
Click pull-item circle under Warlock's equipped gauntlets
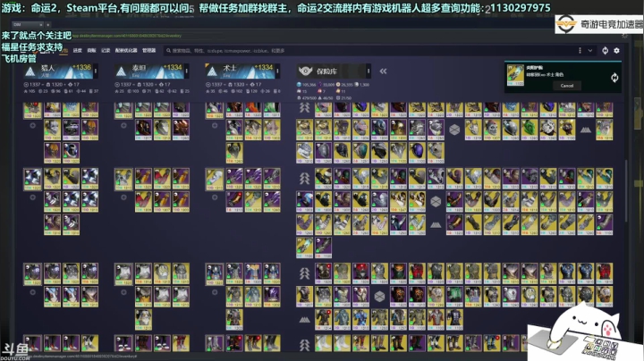[x=215, y=197]
